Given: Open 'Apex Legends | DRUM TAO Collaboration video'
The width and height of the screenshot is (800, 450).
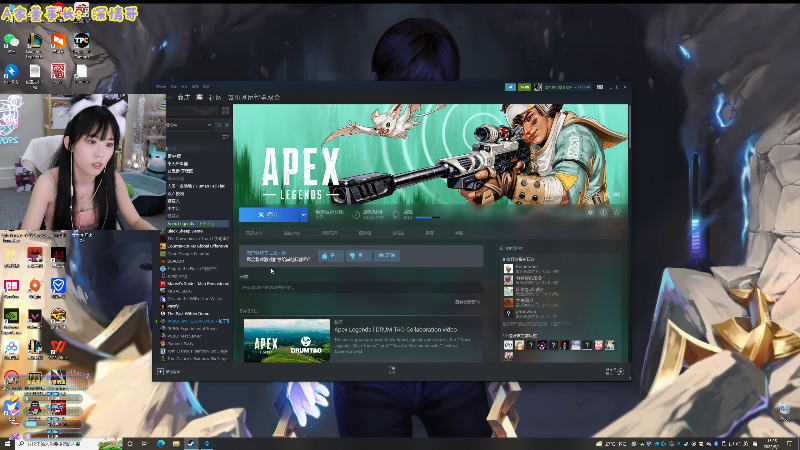Looking at the screenshot, I should pos(395,330).
